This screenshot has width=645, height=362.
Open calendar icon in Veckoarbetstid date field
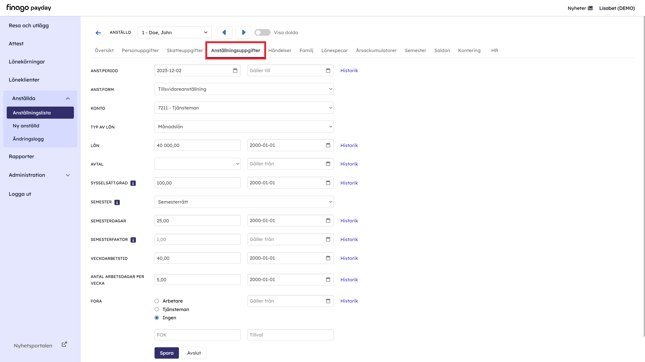point(328,258)
